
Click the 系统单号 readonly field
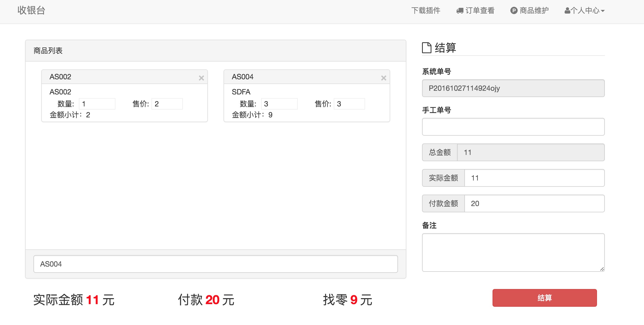[x=513, y=88]
